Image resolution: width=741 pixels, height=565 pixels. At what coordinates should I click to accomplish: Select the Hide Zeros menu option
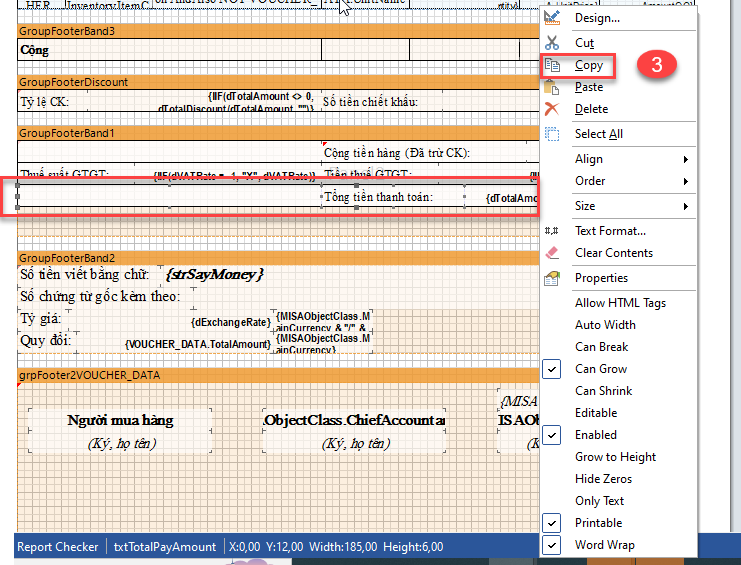pos(603,479)
